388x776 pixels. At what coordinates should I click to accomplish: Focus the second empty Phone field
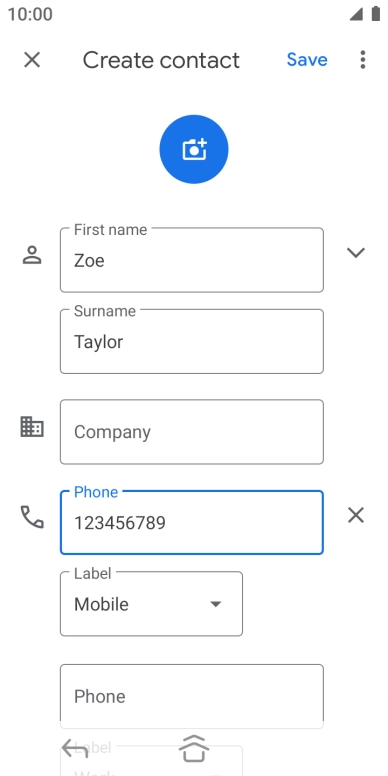coord(192,696)
